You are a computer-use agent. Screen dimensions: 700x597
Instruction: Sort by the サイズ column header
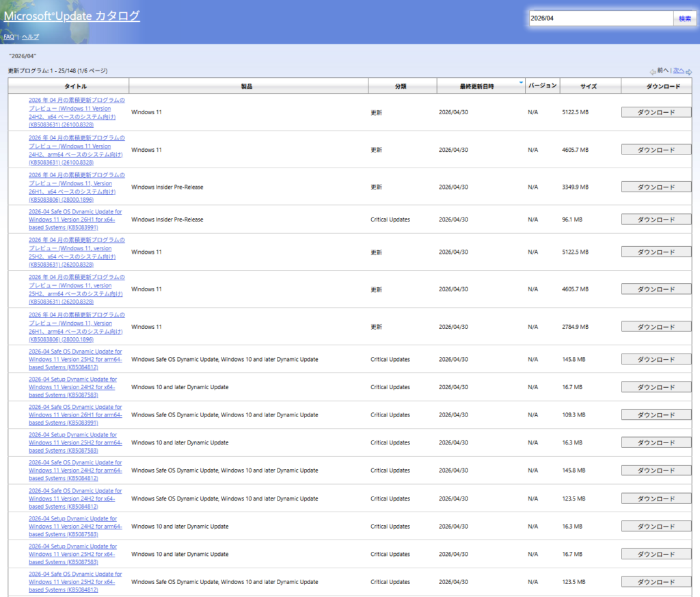pyautogui.click(x=590, y=86)
